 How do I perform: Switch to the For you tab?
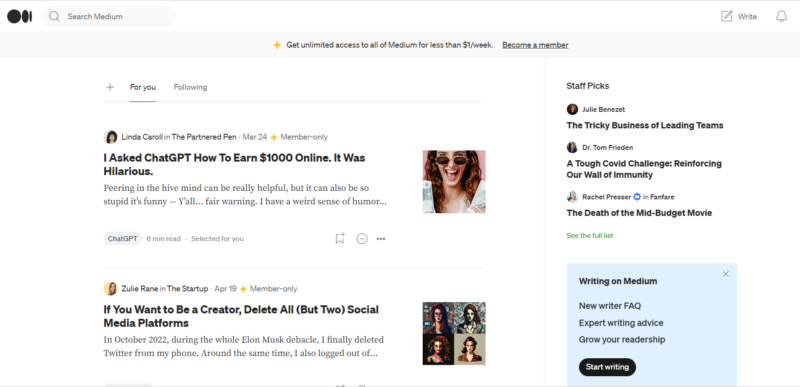pos(143,87)
